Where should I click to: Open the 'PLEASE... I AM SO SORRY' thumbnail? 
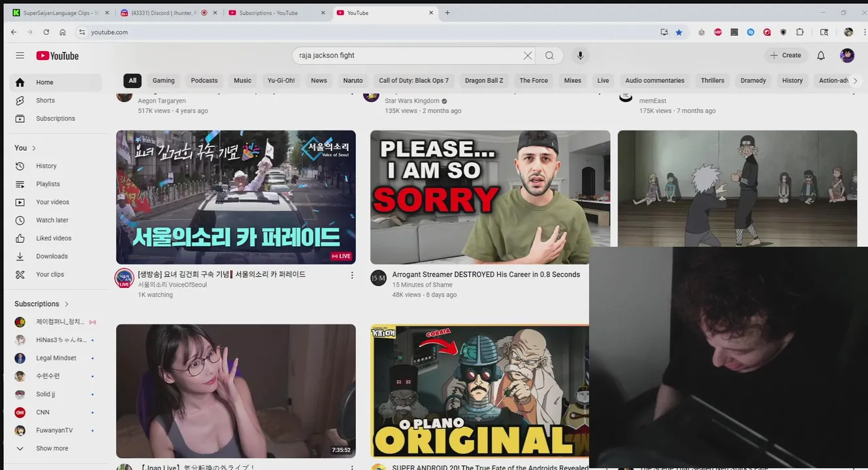490,197
